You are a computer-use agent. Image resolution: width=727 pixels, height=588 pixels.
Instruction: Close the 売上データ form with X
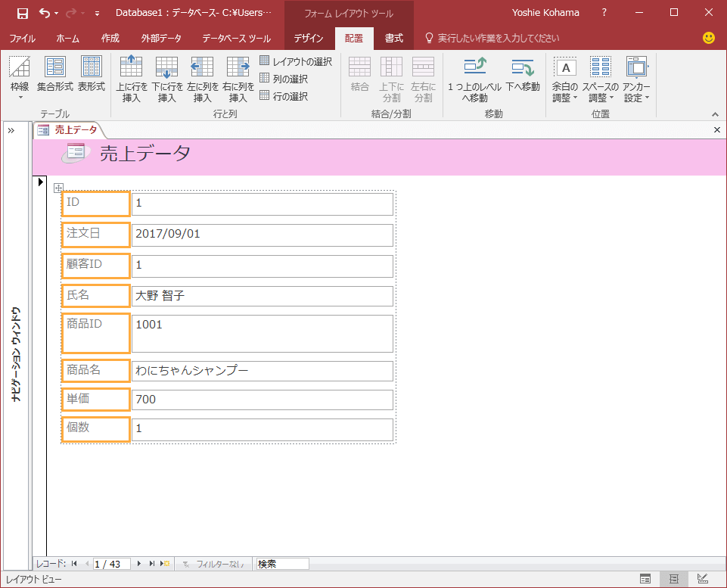[717, 130]
